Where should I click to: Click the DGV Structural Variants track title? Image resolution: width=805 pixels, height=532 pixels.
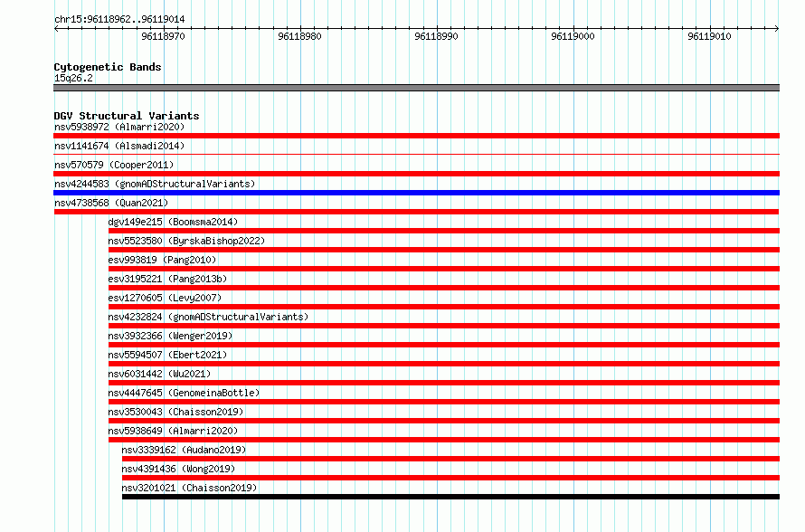[127, 116]
